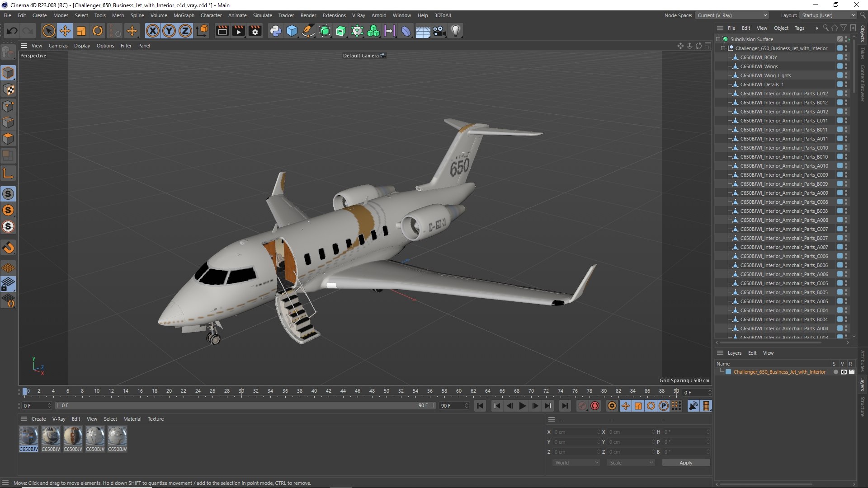
Task: Click the Bend deformer icon
Action: pos(406,31)
